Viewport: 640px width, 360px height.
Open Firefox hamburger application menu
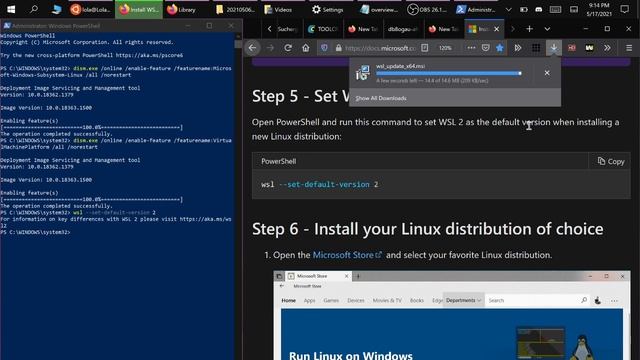click(629, 48)
